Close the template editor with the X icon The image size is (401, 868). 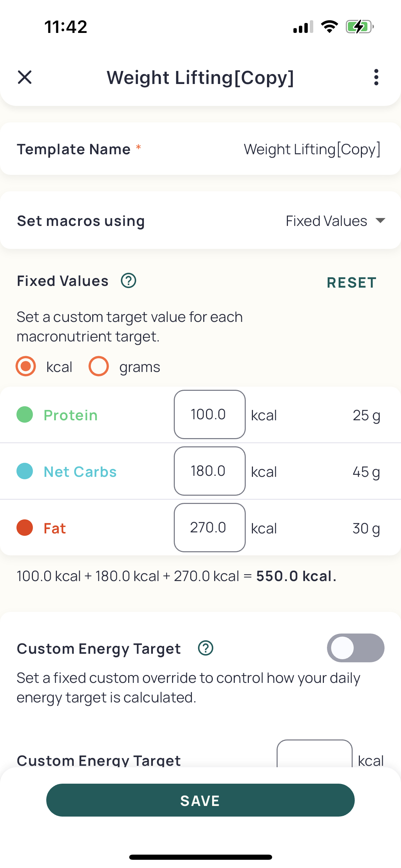(25, 77)
